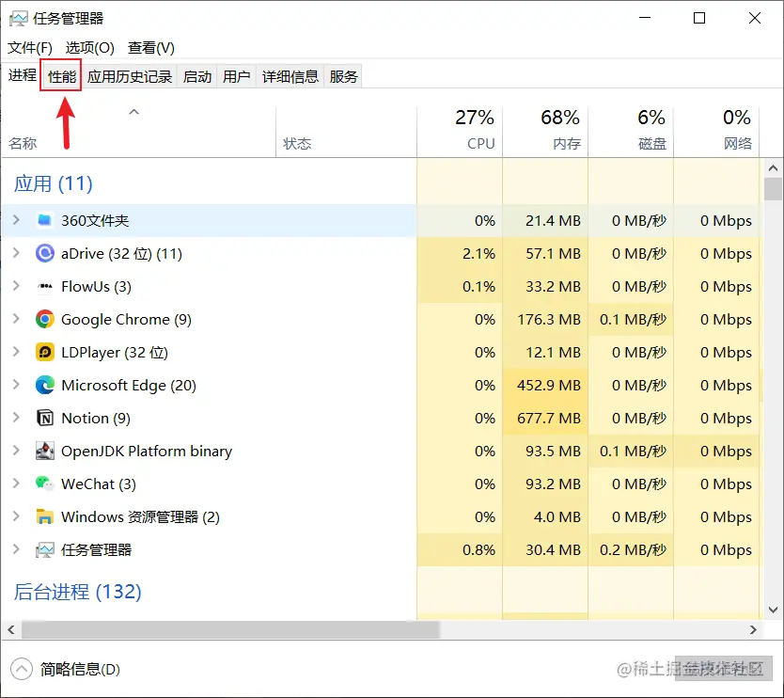Expand the WeChat process group
This screenshot has height=698, width=784.
point(16,484)
